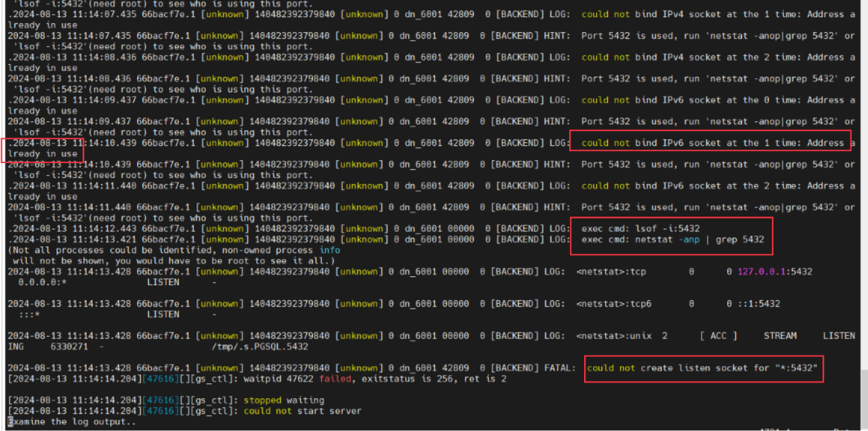Image resolution: width=868 pixels, height=431 pixels.
Task: Select the "::1:5432" IPv6 address
Action: click(759, 304)
